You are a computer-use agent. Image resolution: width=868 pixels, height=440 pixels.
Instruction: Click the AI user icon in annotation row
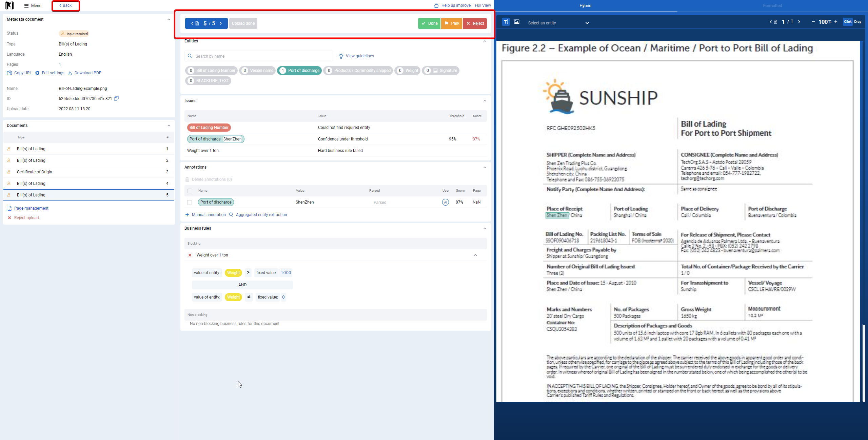click(x=446, y=202)
